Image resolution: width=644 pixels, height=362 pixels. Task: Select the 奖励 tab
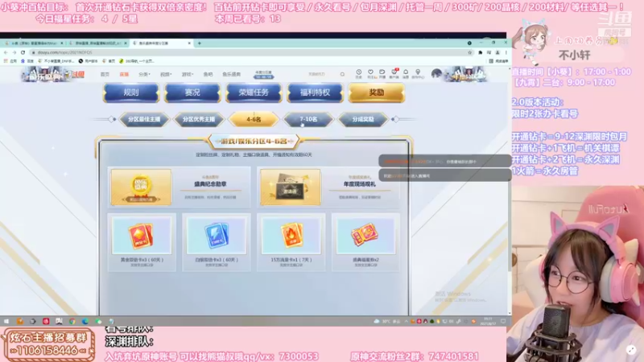click(x=377, y=93)
